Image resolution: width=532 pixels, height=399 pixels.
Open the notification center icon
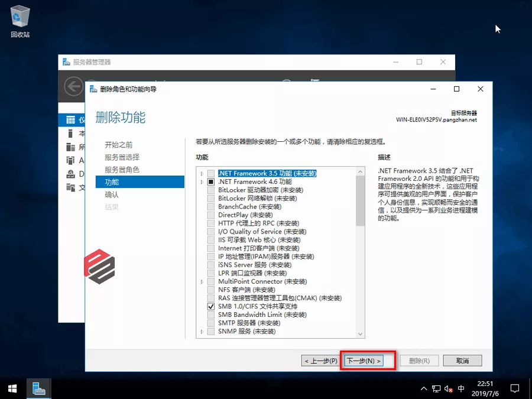tap(515, 388)
